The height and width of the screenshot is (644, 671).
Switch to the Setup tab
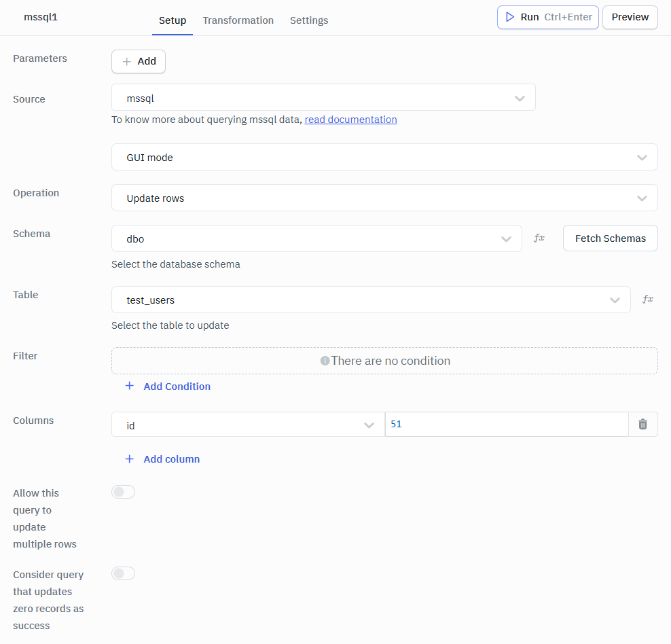click(173, 20)
